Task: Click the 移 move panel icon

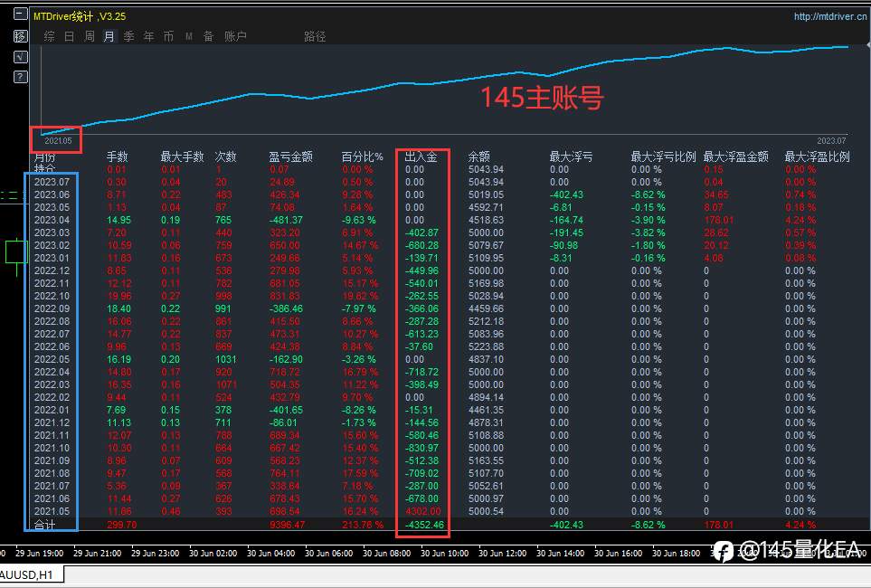Action: point(20,36)
